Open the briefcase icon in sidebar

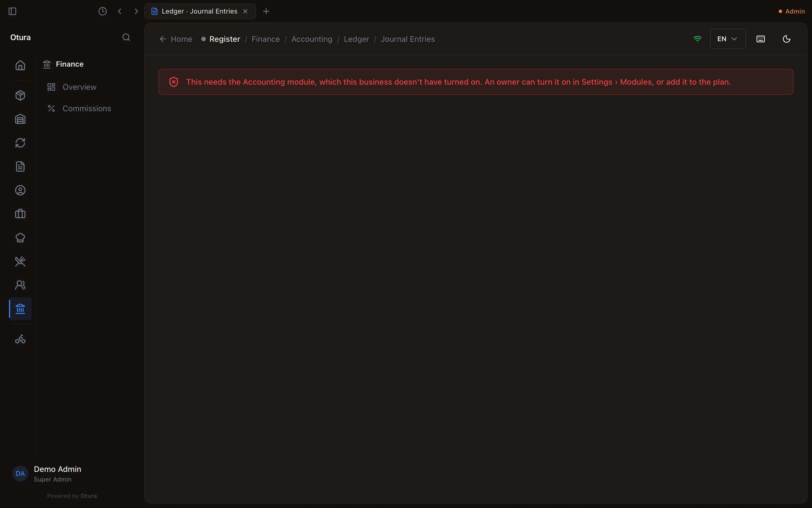[x=20, y=214]
